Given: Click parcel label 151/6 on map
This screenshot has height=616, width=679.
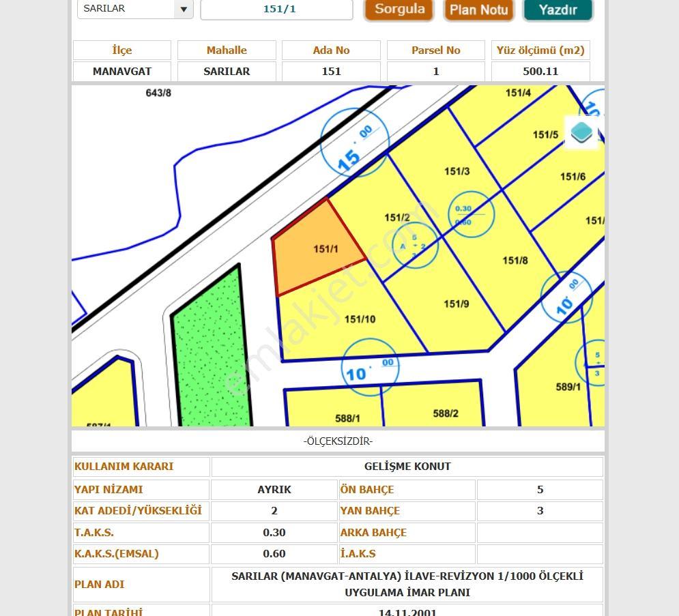Looking at the screenshot, I should click(x=573, y=177).
